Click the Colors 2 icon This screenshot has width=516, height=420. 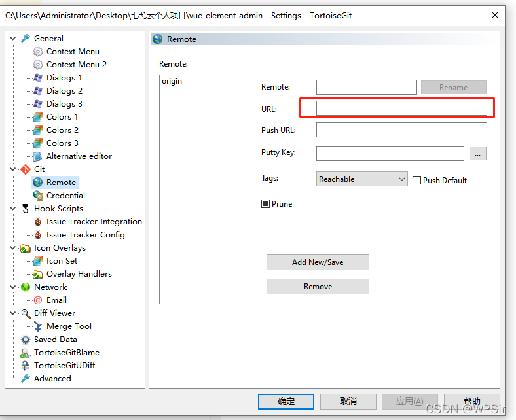coord(38,130)
